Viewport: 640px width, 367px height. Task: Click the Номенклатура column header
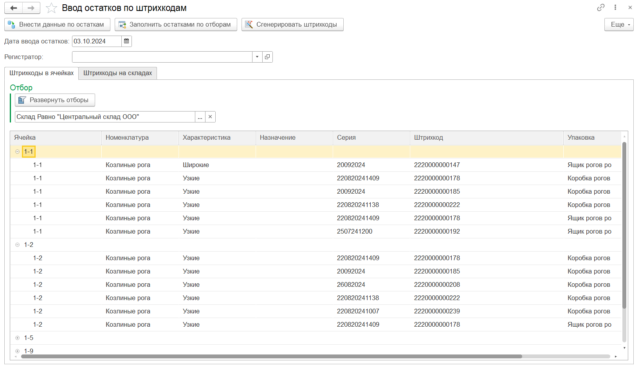point(140,138)
